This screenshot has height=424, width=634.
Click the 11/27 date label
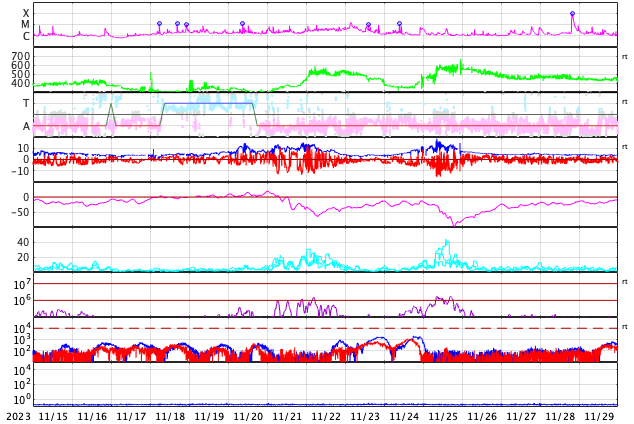(521, 417)
